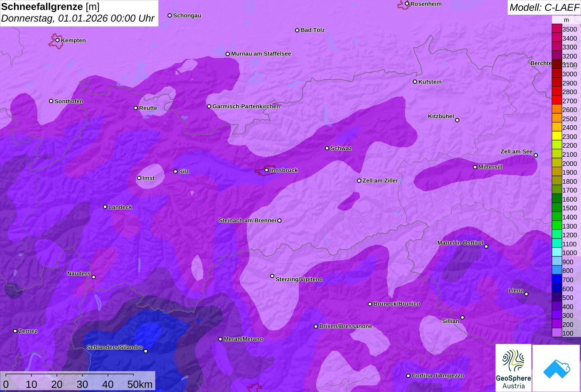Pick the 3500 m legend color
Screen dimensions: 581x392
(x=557, y=29)
